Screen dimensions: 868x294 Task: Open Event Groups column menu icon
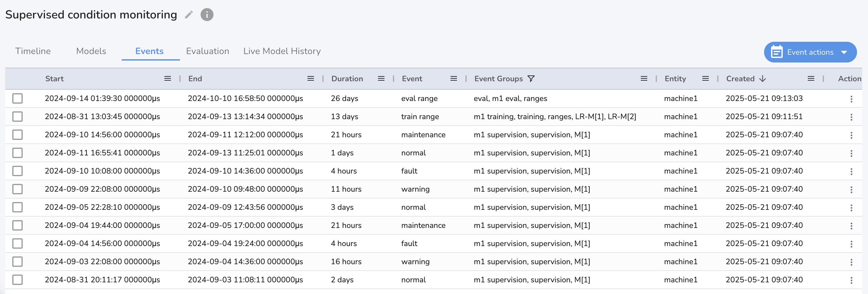(644, 79)
